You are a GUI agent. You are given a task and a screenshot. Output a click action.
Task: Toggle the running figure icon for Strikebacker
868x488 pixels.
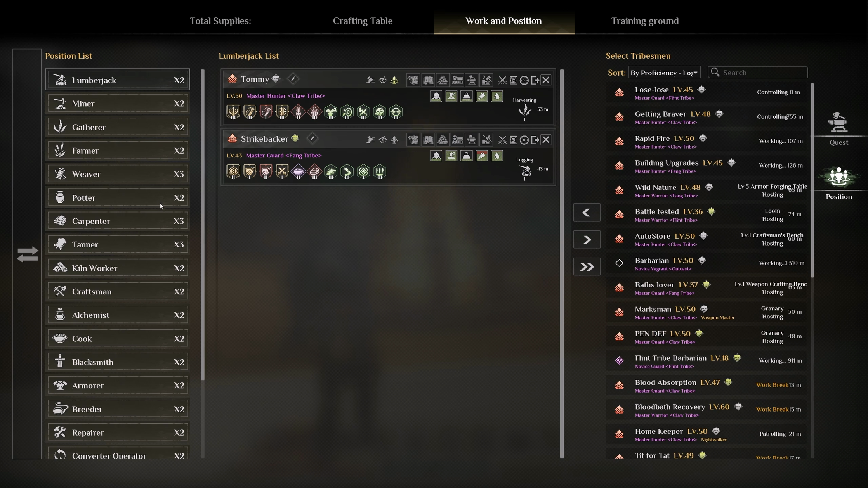(370, 140)
